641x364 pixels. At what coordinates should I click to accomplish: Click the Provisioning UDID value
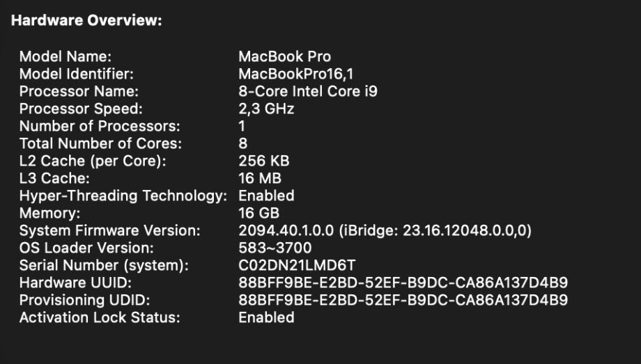[403, 300]
